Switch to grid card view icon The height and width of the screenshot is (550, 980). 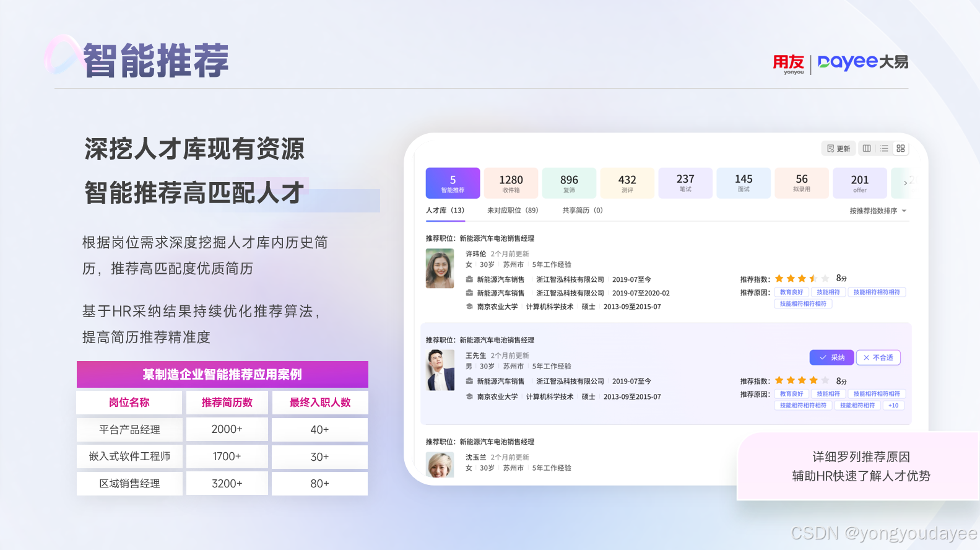pos(901,149)
